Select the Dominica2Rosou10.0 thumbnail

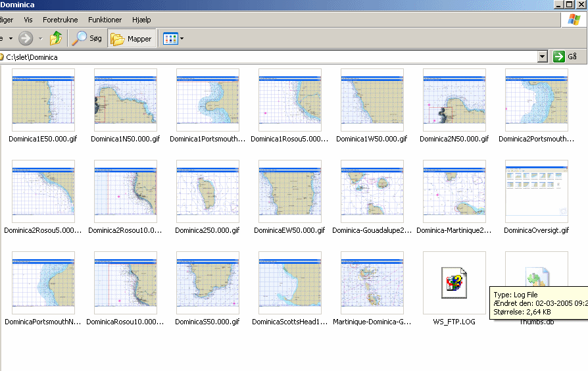pos(126,191)
